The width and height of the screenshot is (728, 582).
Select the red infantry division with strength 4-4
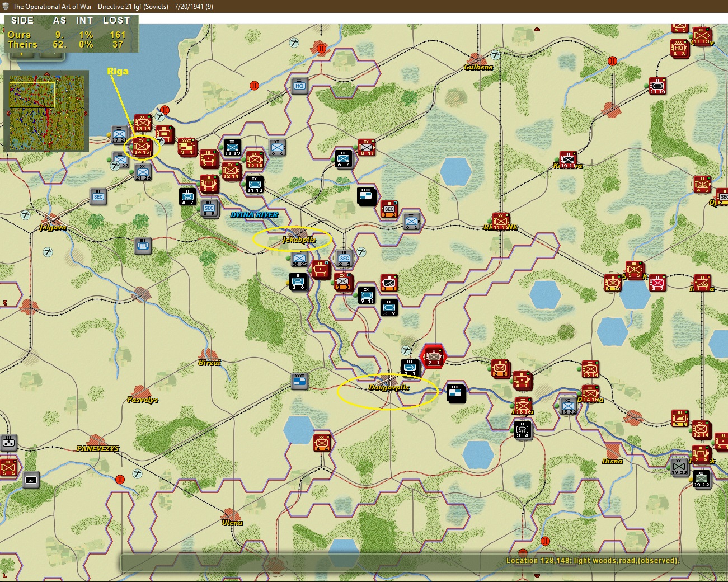click(x=322, y=443)
